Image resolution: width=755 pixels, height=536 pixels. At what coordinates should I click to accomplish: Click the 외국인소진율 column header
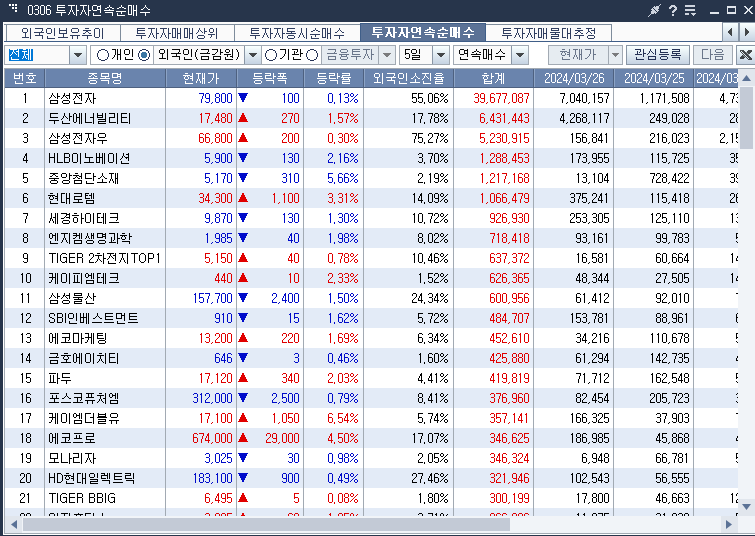pos(409,78)
